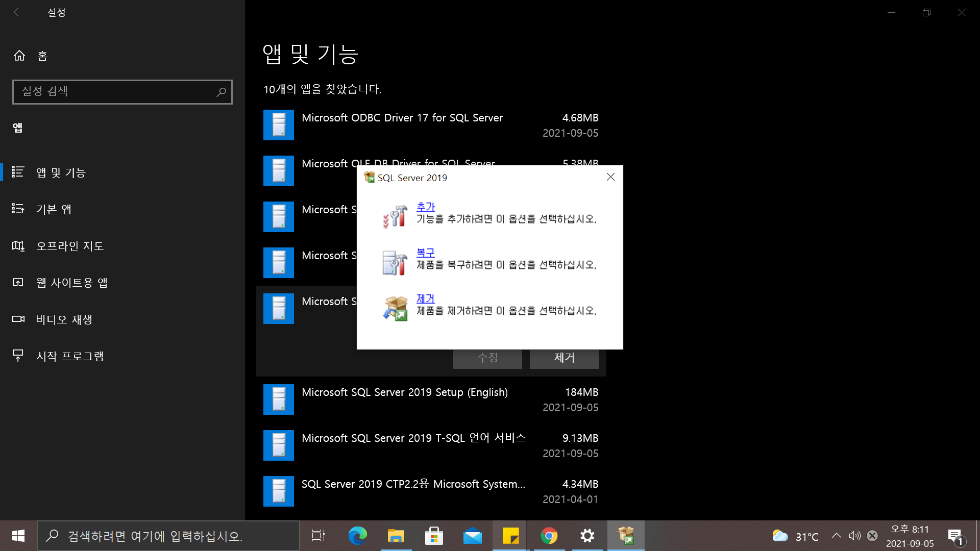The height and width of the screenshot is (551, 980).
Task: Click the back arrow in Settings title bar
Action: [18, 12]
